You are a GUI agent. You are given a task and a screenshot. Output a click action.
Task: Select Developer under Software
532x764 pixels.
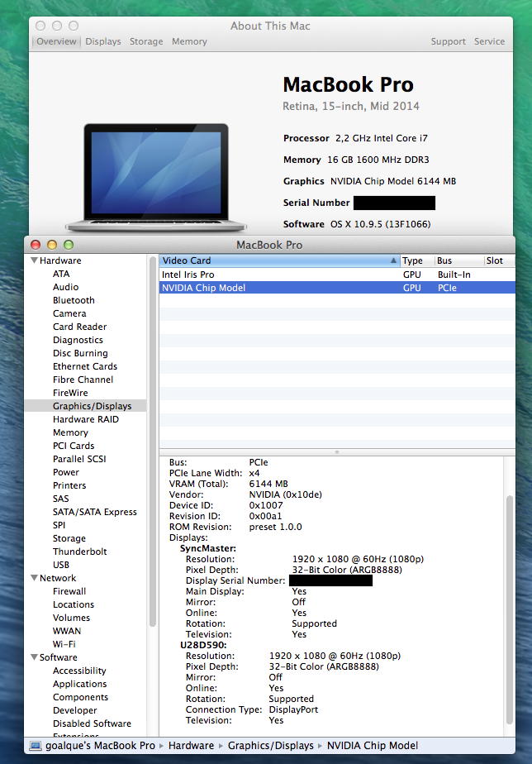point(75,710)
